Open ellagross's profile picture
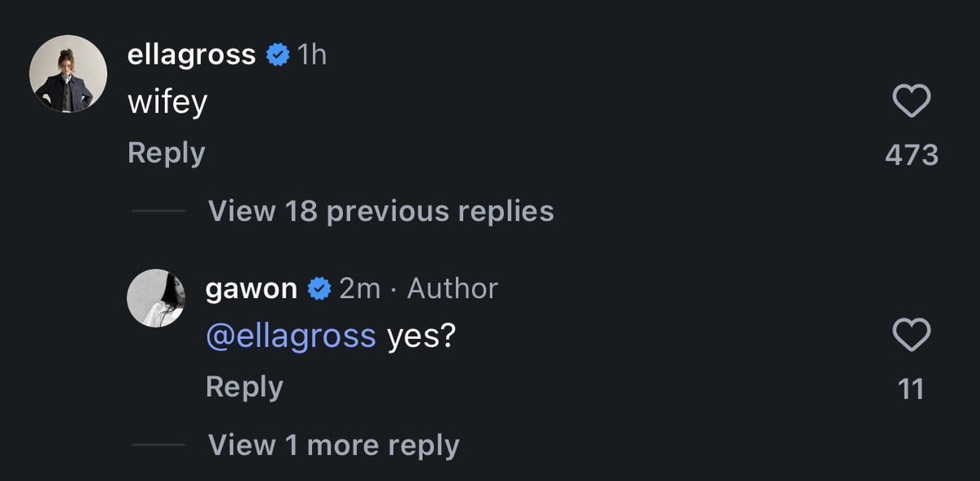Image resolution: width=980 pixels, height=481 pixels. pos(69,75)
